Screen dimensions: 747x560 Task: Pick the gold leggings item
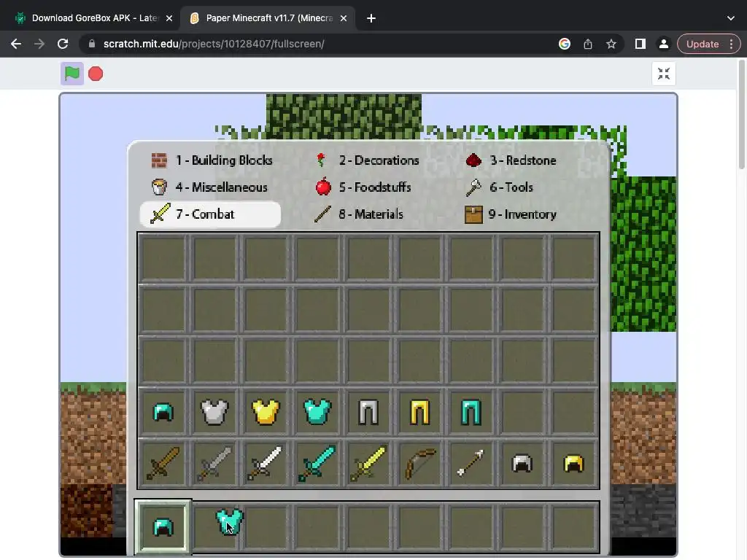tap(419, 412)
